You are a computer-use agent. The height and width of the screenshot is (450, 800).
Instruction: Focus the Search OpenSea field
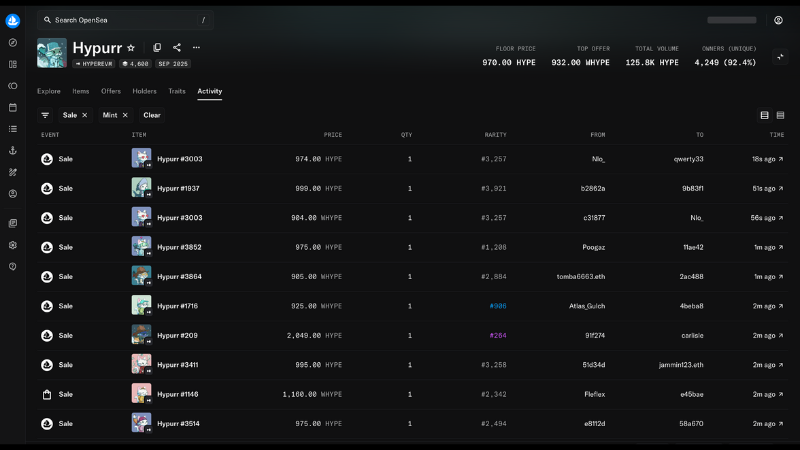125,20
